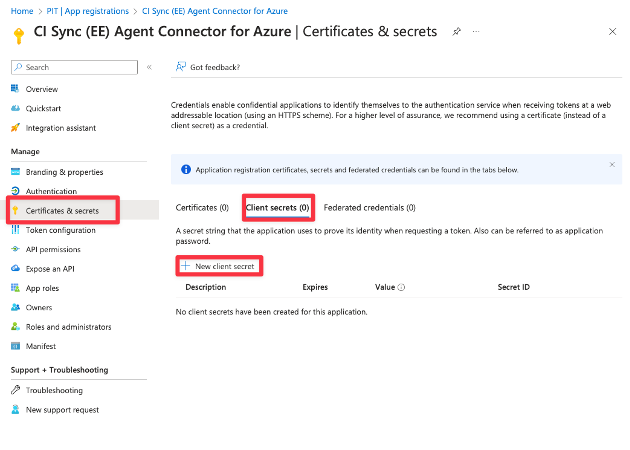Click the Overview grid icon
Image resolution: width=630 pixels, height=450 pixels.
[15, 88]
